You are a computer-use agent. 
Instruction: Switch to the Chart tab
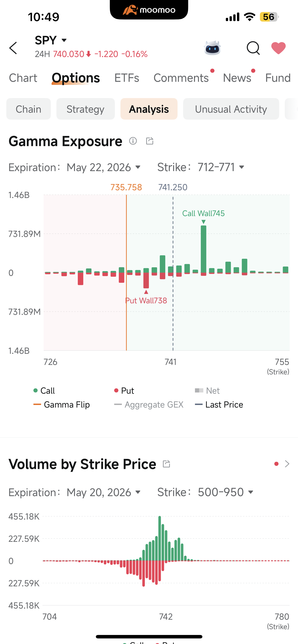click(x=23, y=78)
